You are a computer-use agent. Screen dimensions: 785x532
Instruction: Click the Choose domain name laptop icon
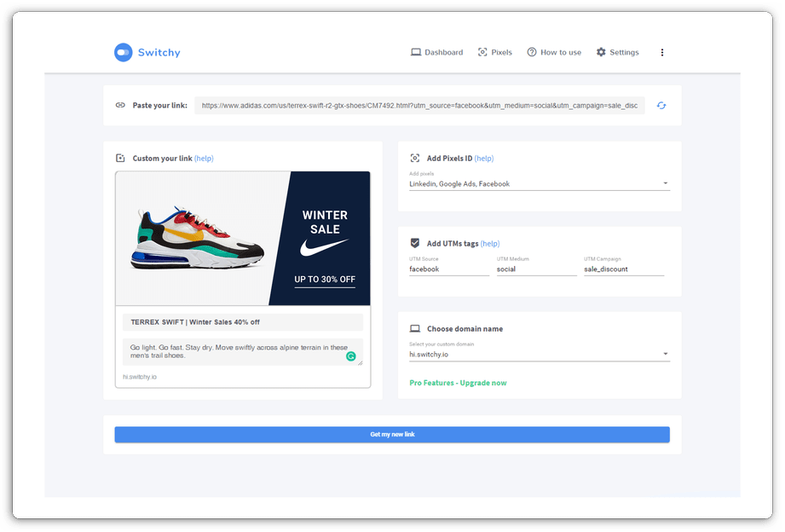(415, 328)
